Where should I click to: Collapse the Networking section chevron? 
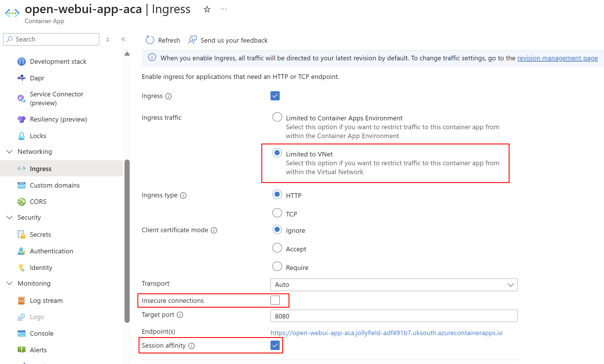coord(9,152)
